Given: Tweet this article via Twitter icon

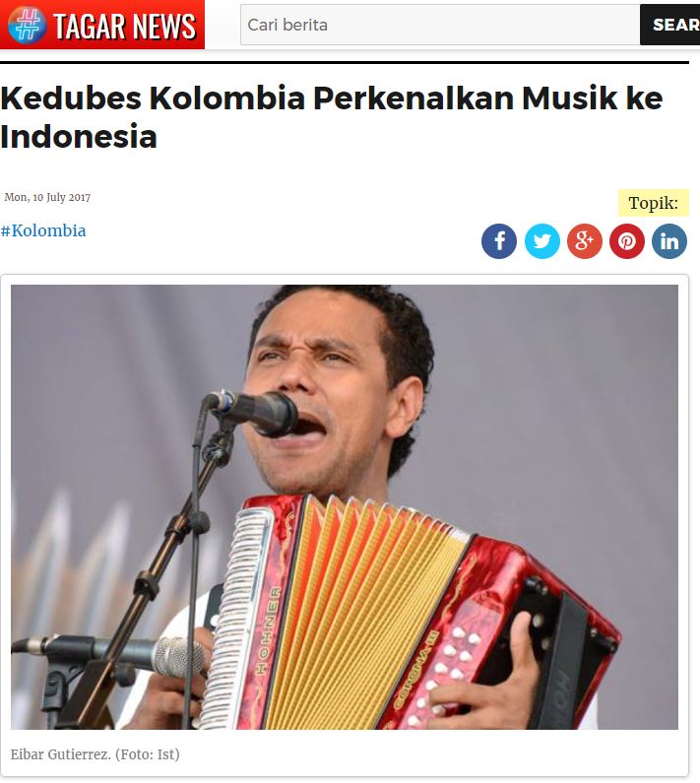Looking at the screenshot, I should click(541, 241).
